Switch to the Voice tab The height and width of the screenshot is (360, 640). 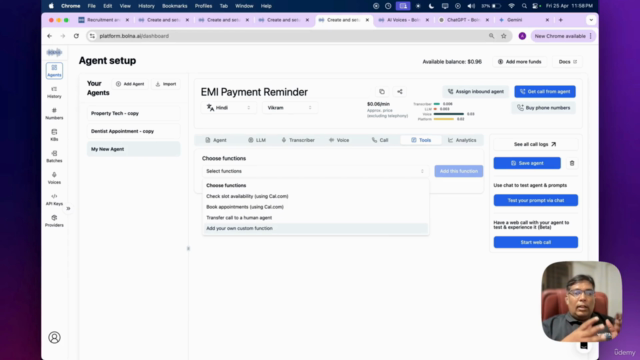[339, 140]
